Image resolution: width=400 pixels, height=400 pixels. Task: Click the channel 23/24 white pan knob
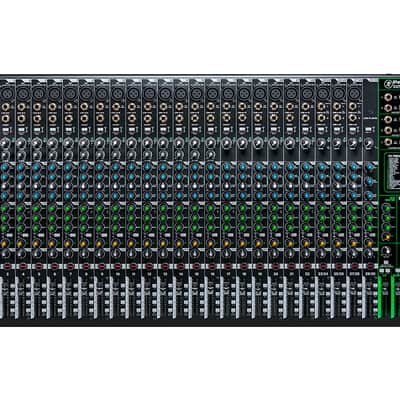tap(321, 254)
